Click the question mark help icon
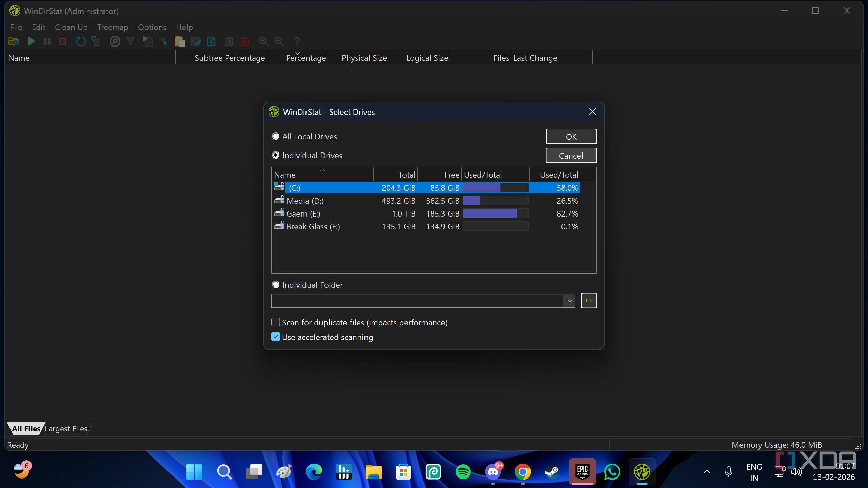This screenshot has height=488, width=868. coord(297,41)
